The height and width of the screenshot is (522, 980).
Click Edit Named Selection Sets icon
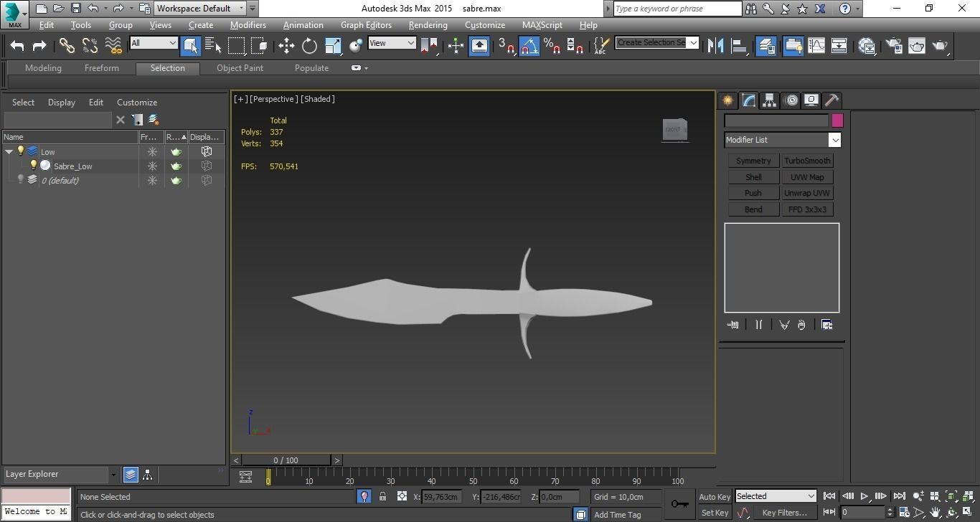coord(601,46)
